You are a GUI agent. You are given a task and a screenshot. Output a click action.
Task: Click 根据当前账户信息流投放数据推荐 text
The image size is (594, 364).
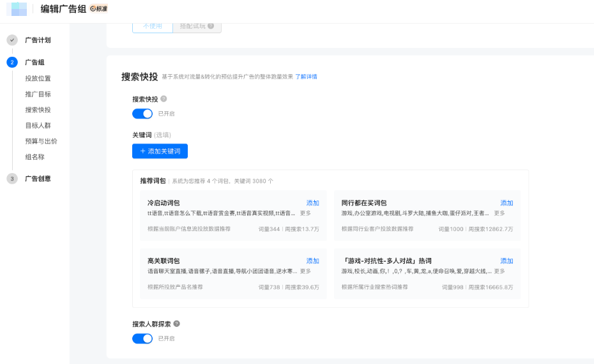pyautogui.click(x=189, y=229)
